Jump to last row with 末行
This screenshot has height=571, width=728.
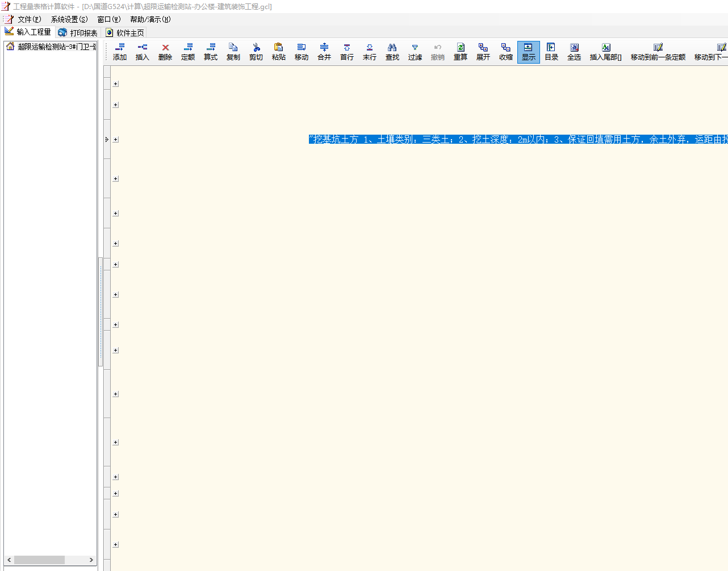coord(370,52)
